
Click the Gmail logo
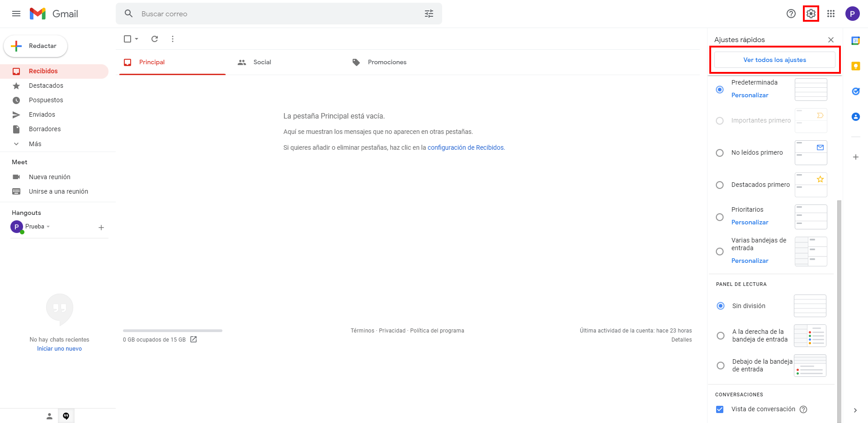click(x=54, y=14)
